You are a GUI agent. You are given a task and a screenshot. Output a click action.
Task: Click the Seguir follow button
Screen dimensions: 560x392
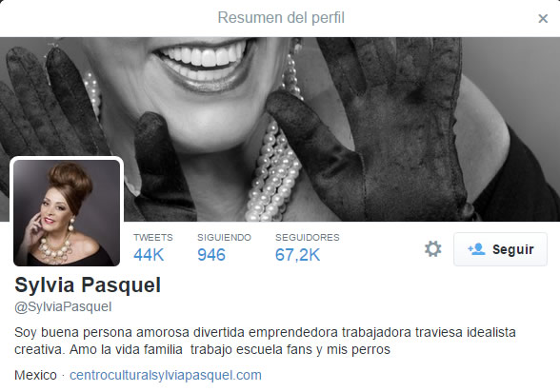tap(500, 249)
